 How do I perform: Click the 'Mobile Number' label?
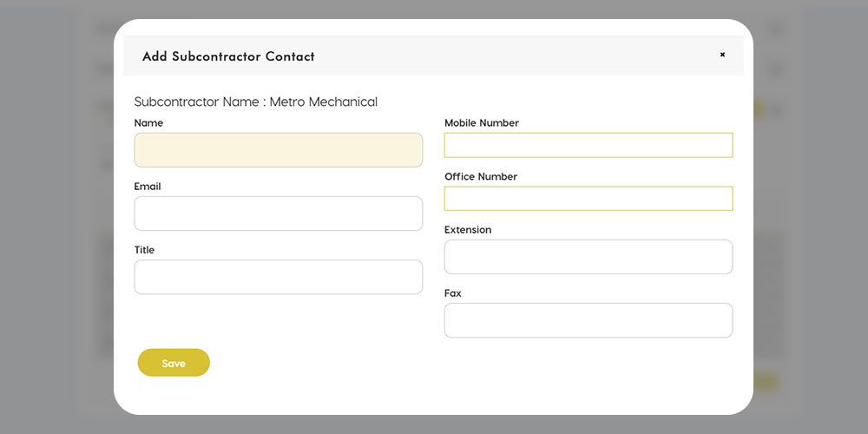pyautogui.click(x=482, y=123)
